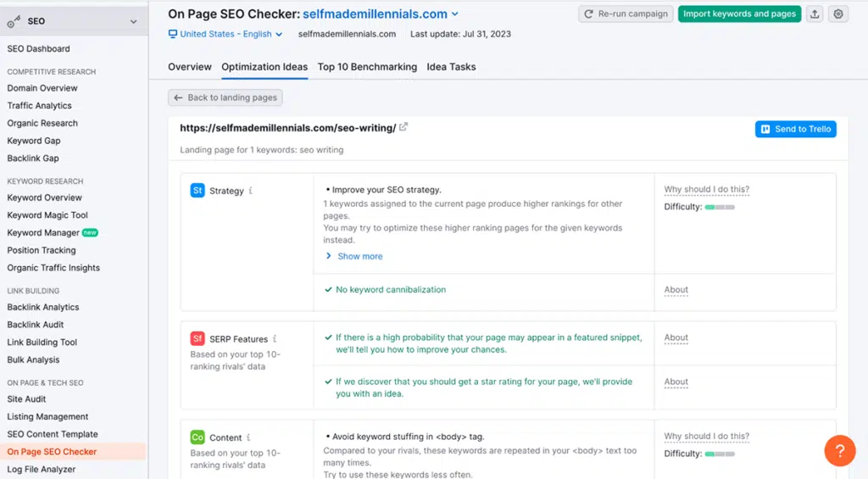Open Backlink Audit

click(36, 325)
